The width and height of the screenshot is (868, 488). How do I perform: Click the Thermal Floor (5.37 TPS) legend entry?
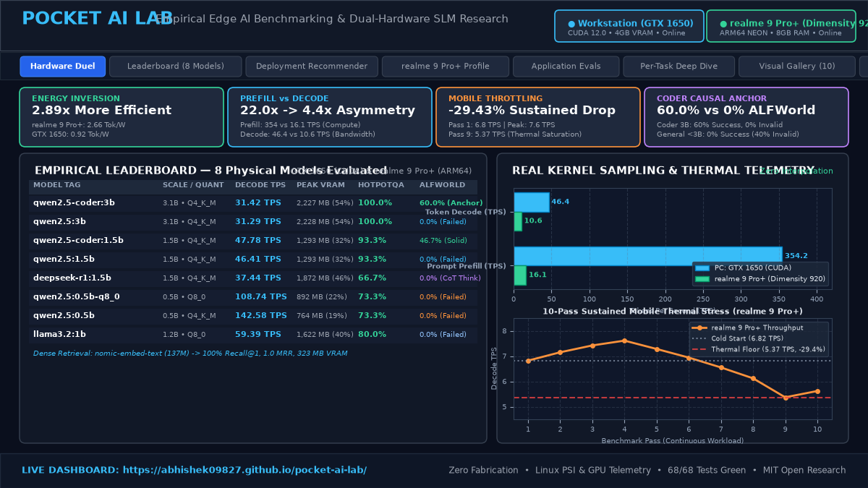click(x=758, y=349)
